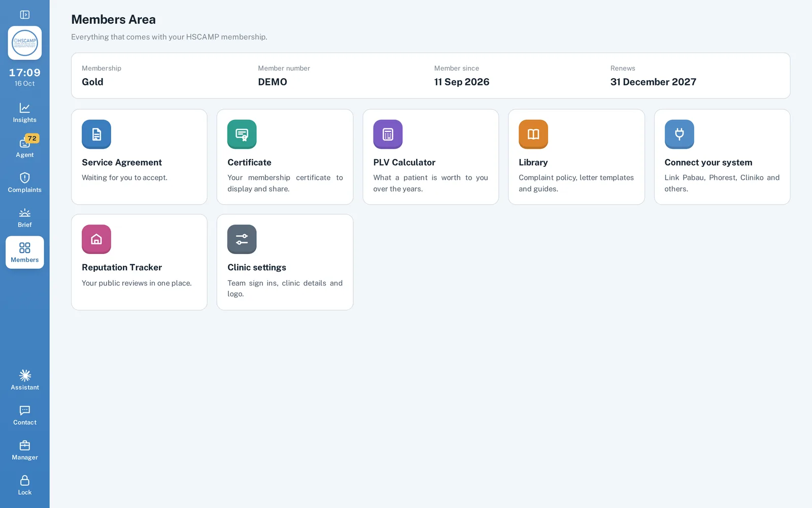
Task: Click the 17:09 clock in the sidebar
Action: [25, 73]
